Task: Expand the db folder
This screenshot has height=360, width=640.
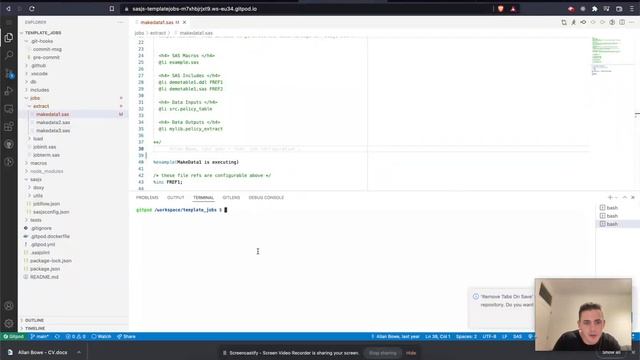Action: 33,82
